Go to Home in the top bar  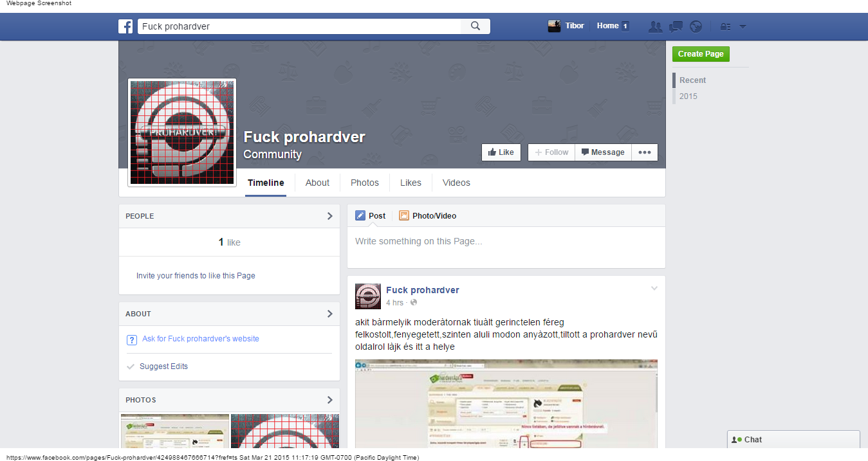607,26
